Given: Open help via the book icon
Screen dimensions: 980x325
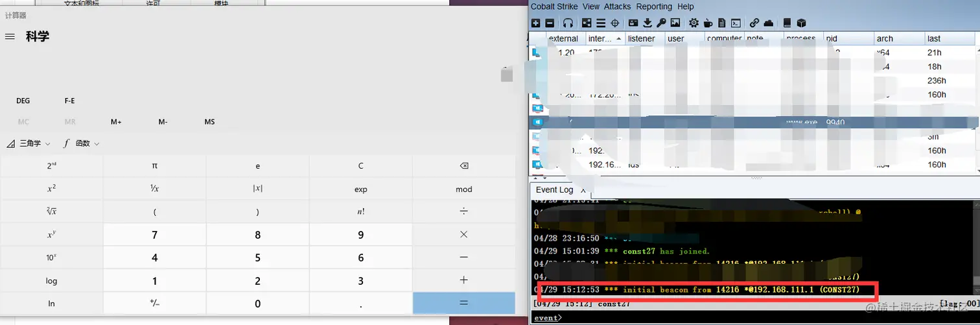Looking at the screenshot, I should (x=787, y=23).
